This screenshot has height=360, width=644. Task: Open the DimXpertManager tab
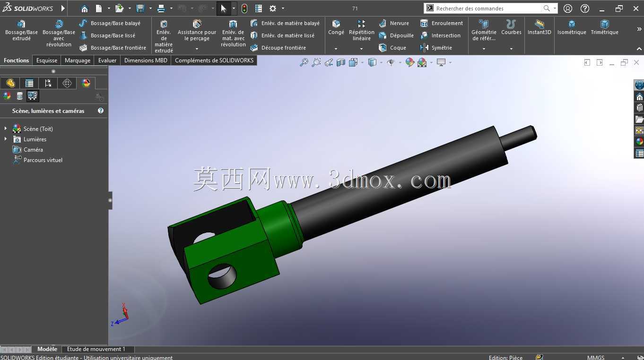(67, 83)
